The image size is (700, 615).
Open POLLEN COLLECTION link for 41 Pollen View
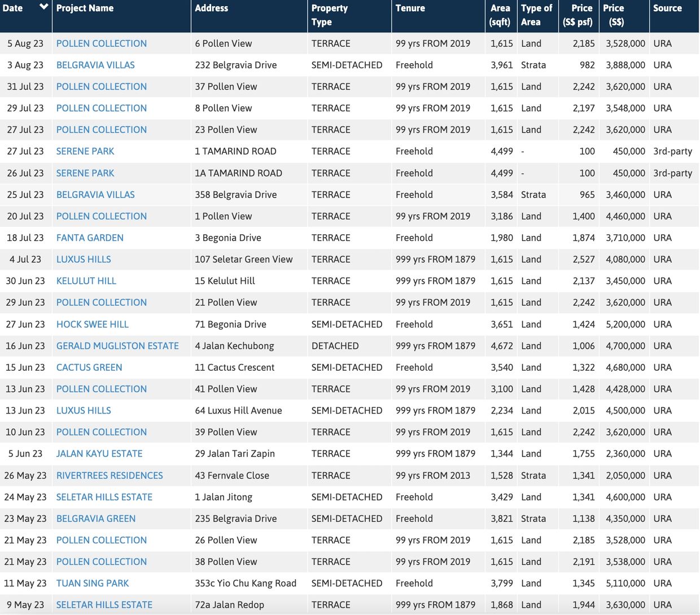102,389
